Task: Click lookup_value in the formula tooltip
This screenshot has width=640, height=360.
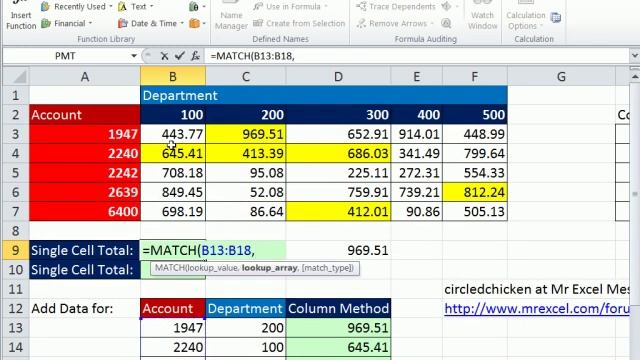Action: pyautogui.click(x=211, y=268)
